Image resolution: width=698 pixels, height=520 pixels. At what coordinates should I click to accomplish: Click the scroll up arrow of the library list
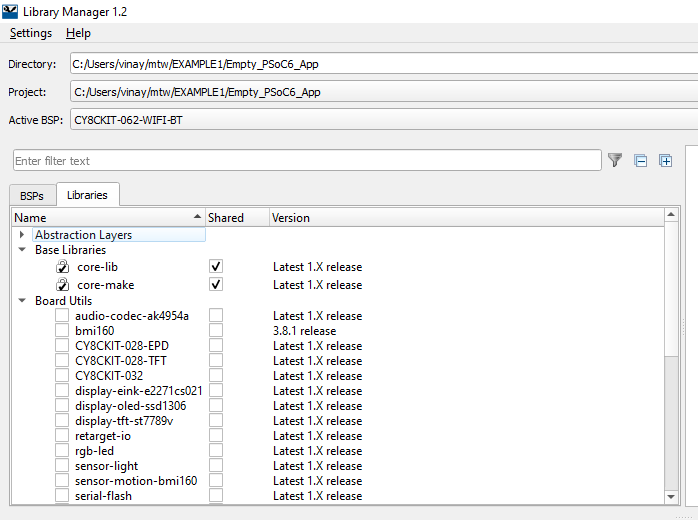click(671, 216)
